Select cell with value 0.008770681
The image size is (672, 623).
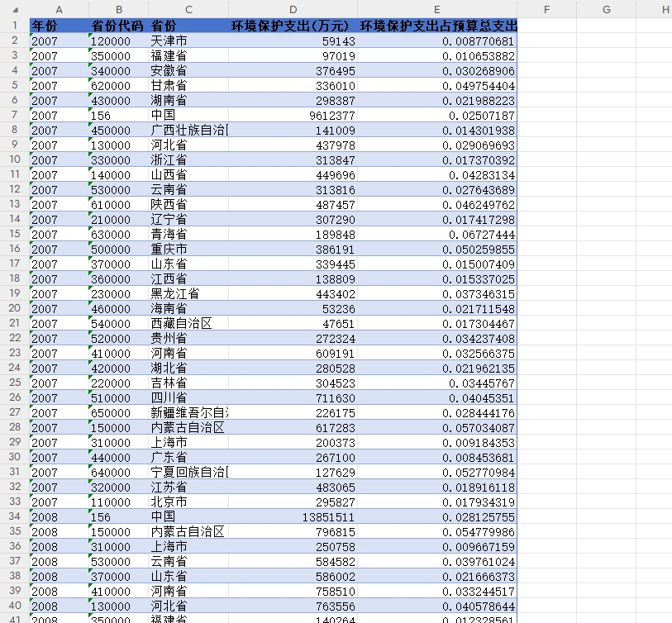click(x=437, y=40)
